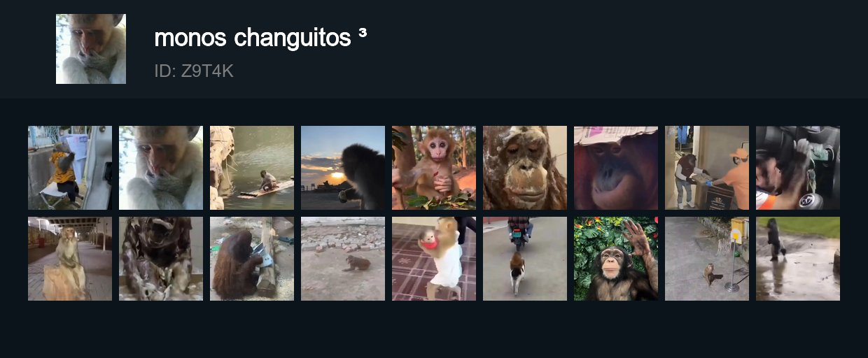Open the monos changuitos profile avatar
868x358 pixels.
tap(91, 49)
